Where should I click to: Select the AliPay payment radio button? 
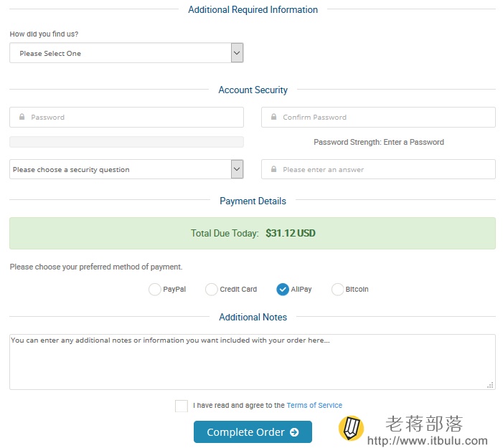tap(283, 290)
